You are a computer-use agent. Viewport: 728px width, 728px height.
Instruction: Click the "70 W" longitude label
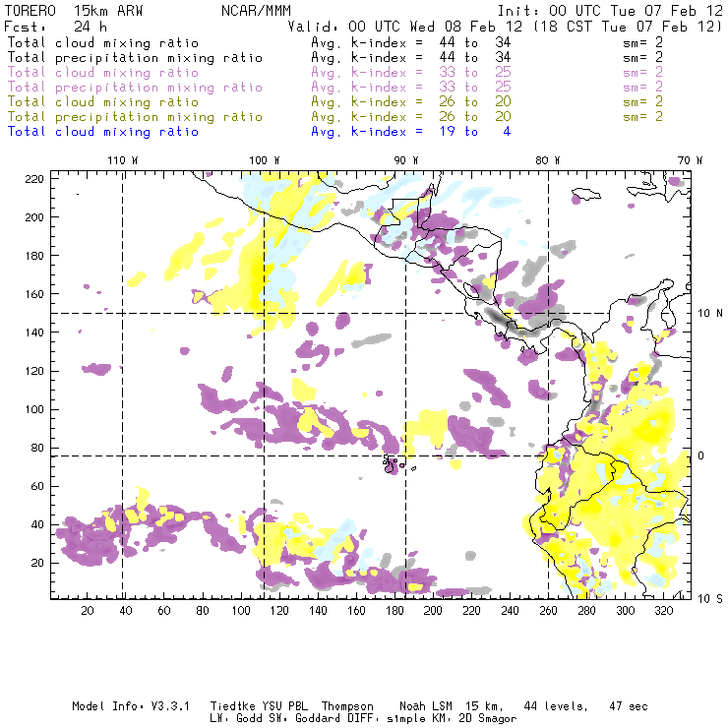(690, 160)
